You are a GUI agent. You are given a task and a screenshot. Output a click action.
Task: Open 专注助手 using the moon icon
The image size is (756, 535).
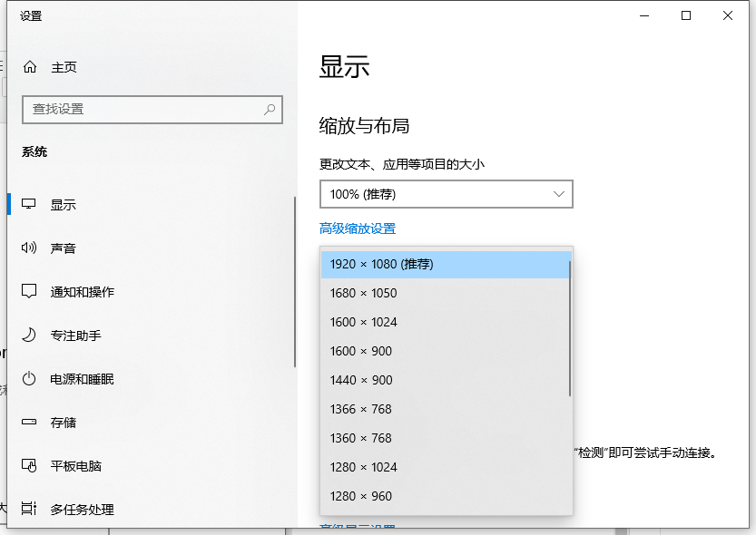pos(30,336)
